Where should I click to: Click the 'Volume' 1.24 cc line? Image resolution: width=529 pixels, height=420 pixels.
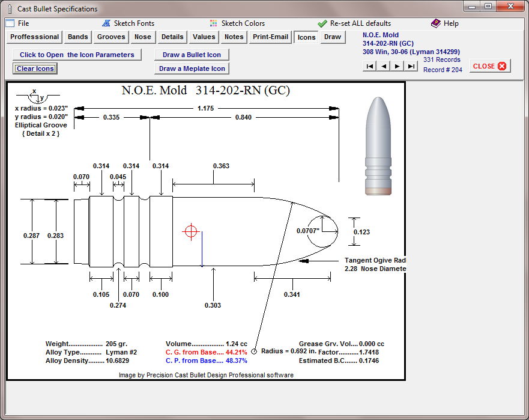coord(207,344)
